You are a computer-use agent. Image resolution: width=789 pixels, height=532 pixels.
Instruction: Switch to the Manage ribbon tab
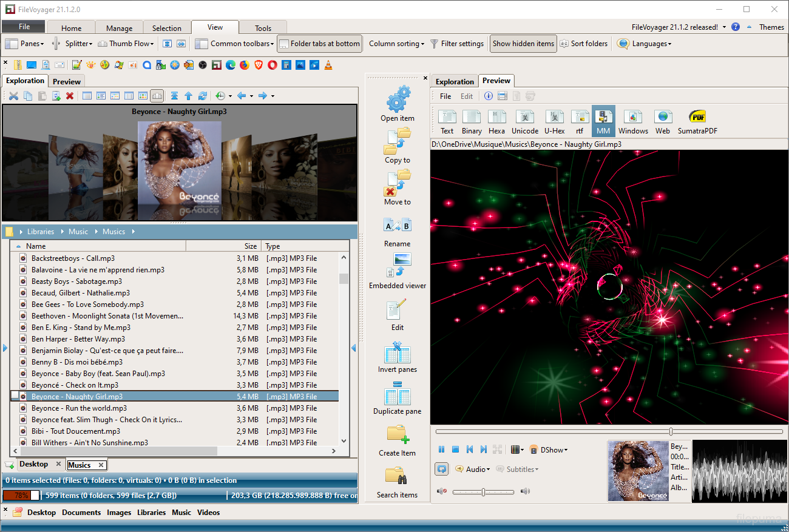[119, 28]
